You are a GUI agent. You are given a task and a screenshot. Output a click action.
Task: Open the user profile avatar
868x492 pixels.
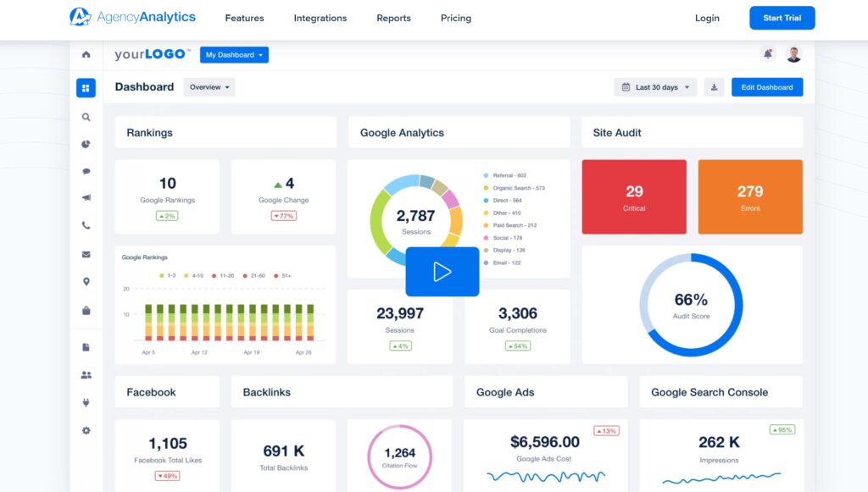click(793, 54)
